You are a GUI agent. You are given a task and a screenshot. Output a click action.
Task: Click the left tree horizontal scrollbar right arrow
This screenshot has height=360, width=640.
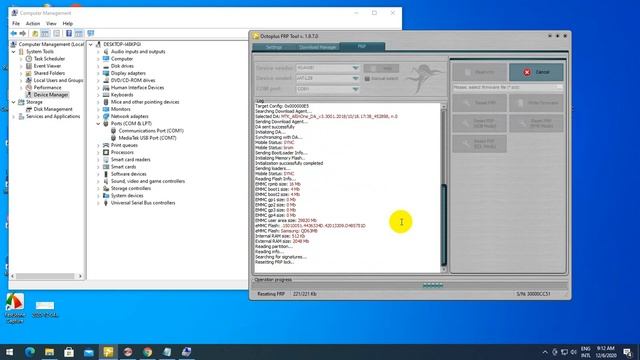(80, 276)
